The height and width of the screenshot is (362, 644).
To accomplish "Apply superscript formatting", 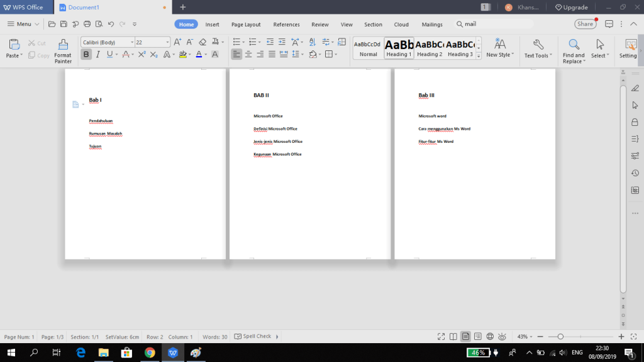I will click(x=143, y=55).
